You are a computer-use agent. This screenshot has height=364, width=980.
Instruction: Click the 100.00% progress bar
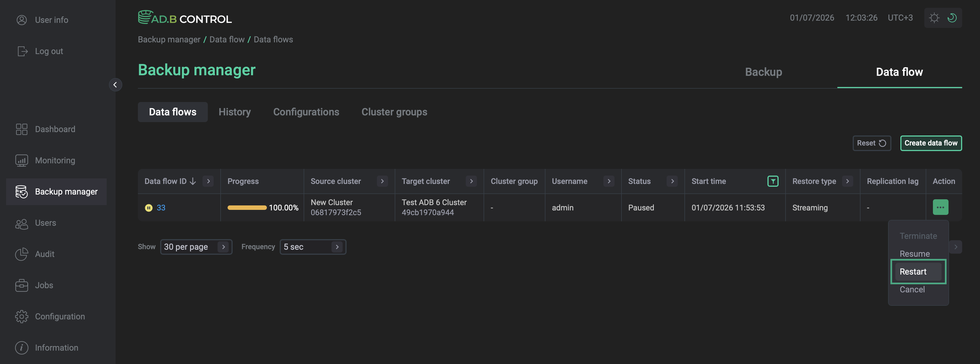pos(247,208)
